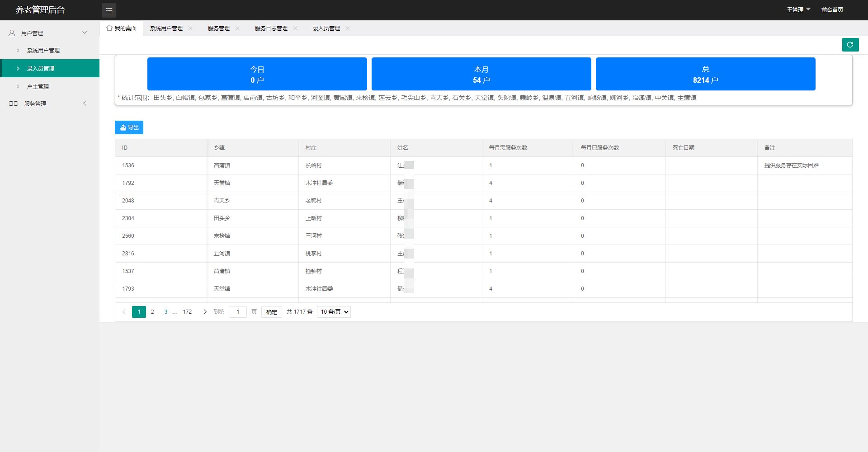Open the 10 条/页 page size dropdown
Viewport: 868px width, 452px height.
(334, 312)
